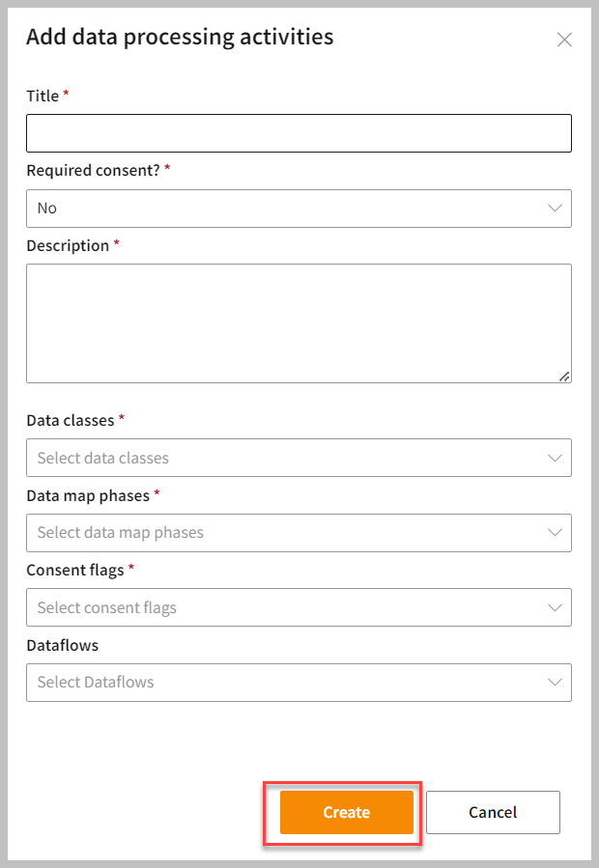Click the 'Select data classes' placeholder text
The height and width of the screenshot is (868, 599).
103,458
